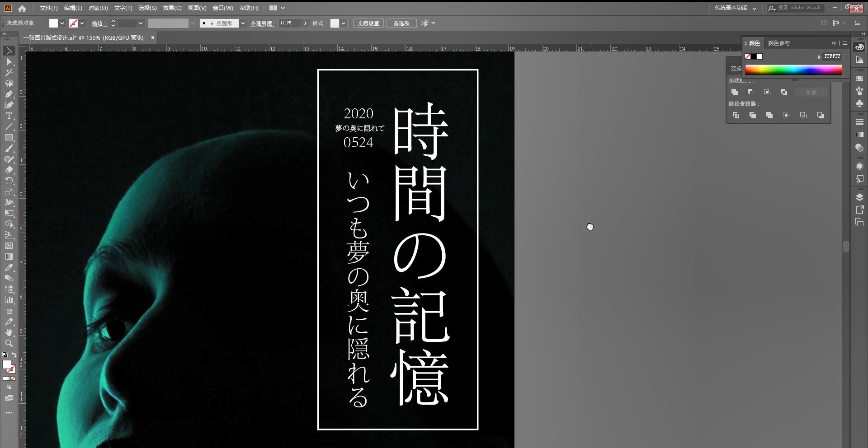This screenshot has height=448, width=868.
Task: Switch to the 颜色参考 tab
Action: (779, 43)
